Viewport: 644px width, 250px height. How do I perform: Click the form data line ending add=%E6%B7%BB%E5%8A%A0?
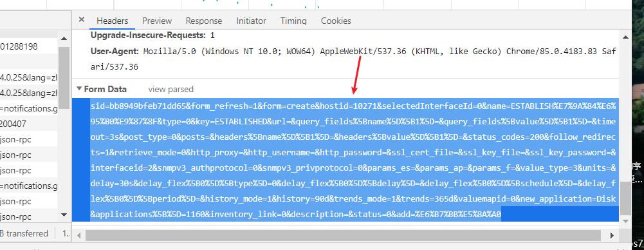[296, 214]
